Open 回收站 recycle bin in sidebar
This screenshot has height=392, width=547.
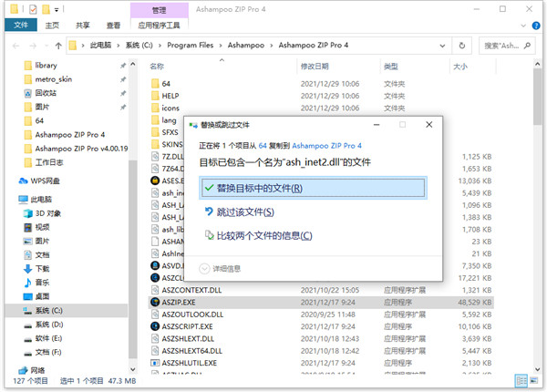point(46,93)
